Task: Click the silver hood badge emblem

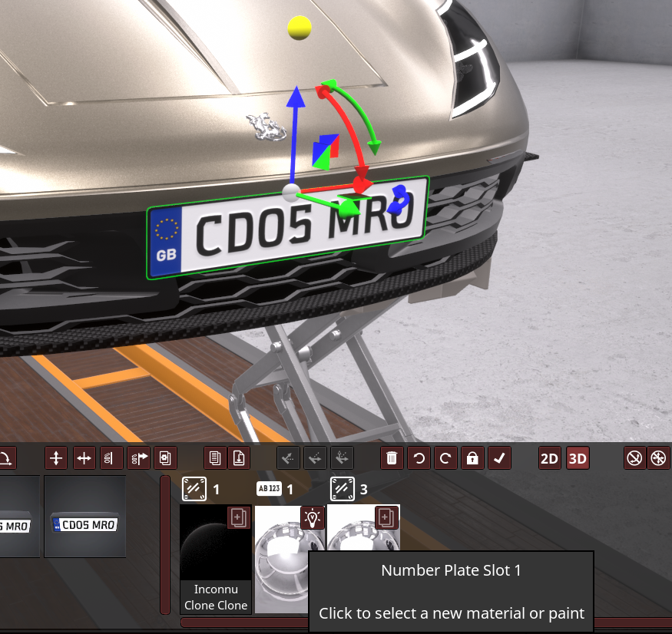Action: click(x=266, y=127)
